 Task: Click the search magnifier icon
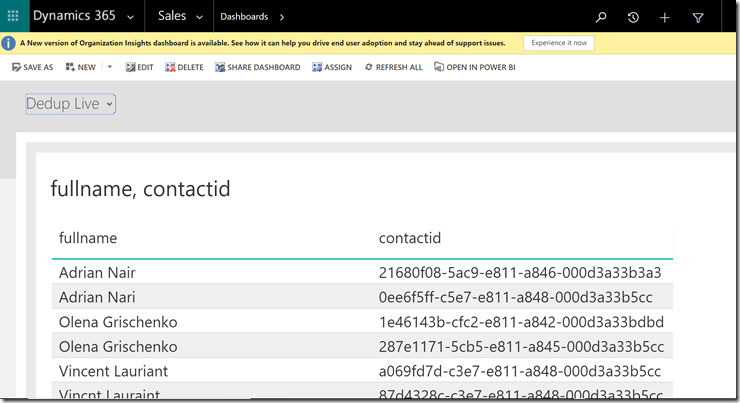click(601, 17)
